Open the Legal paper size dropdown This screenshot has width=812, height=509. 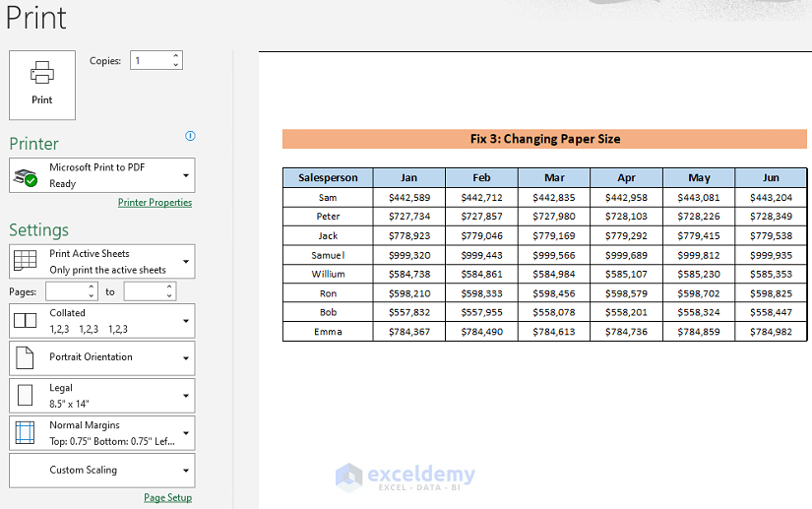pos(102,396)
